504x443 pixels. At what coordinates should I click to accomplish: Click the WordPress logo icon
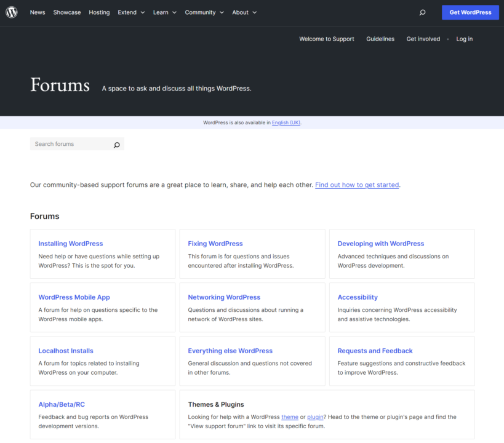pyautogui.click(x=11, y=12)
